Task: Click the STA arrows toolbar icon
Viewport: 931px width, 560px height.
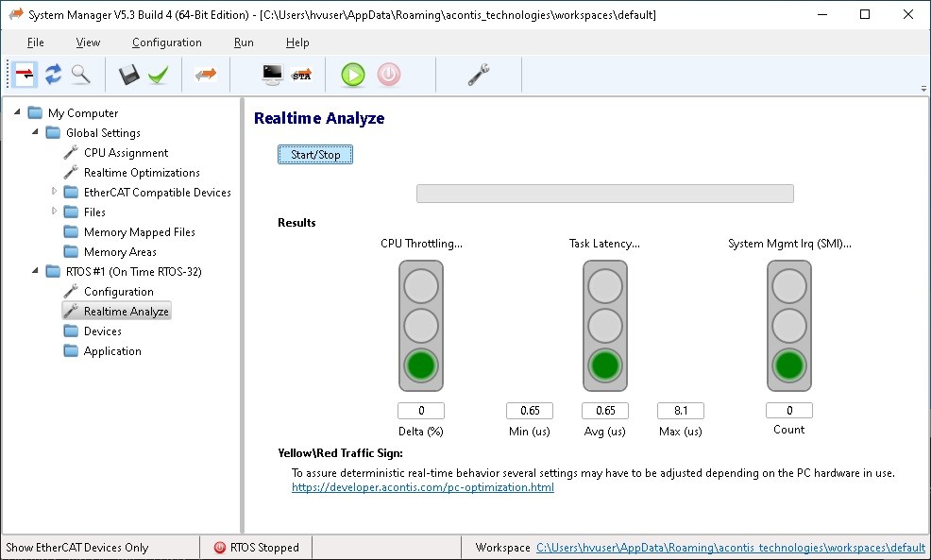Action: [302, 75]
